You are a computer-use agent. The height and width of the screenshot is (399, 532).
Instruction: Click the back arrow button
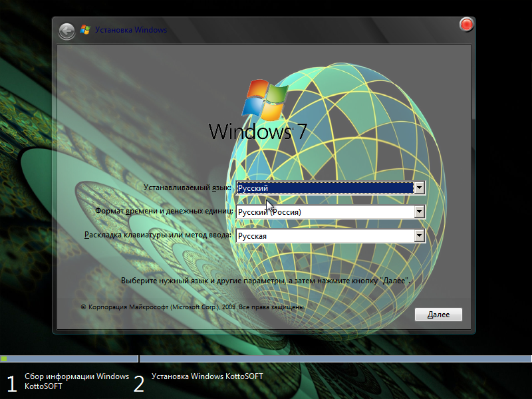pos(67,31)
